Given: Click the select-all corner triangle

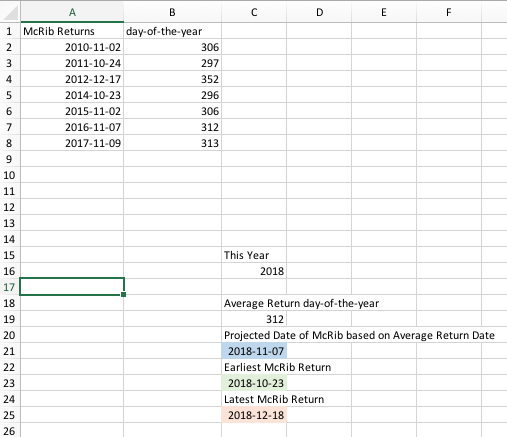Looking at the screenshot, I should tap(10, 12).
